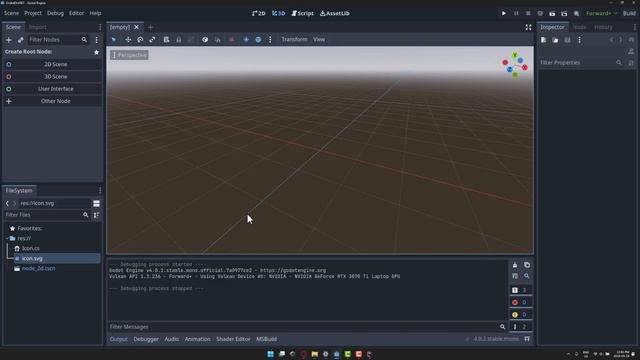Click the stop running project button
This screenshot has width=640, height=360.
tap(528, 13)
